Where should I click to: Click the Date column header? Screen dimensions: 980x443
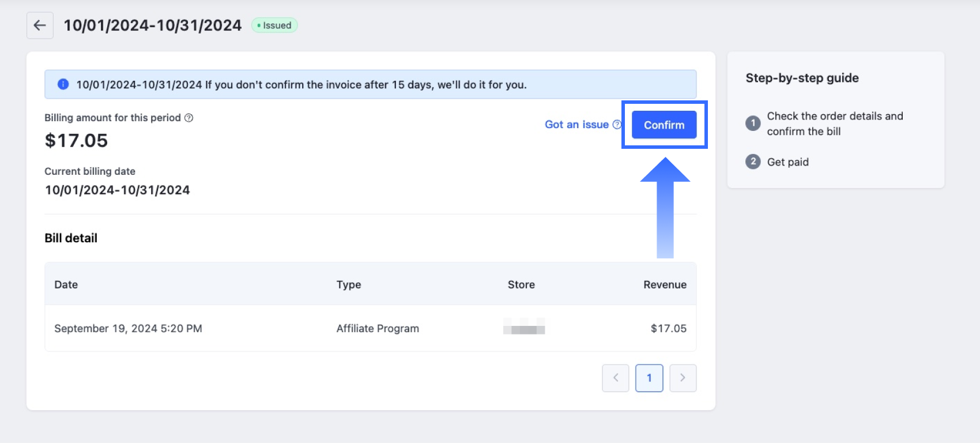tap(66, 284)
